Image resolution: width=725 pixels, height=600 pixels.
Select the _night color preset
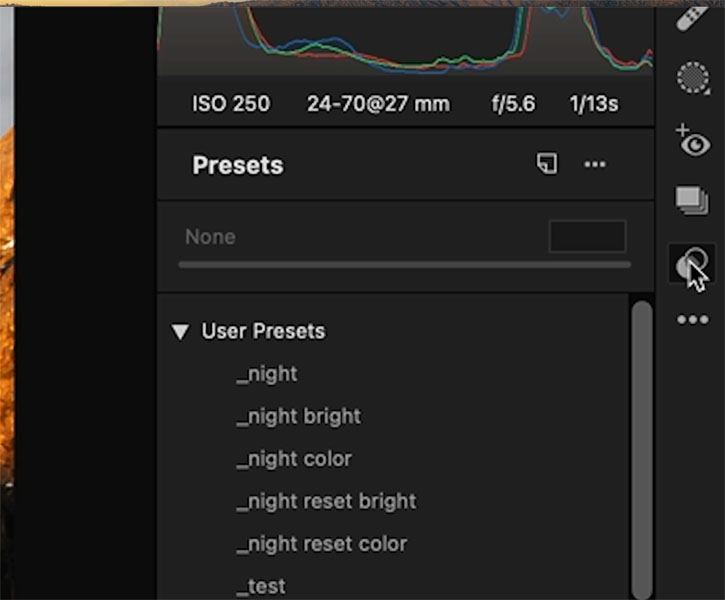pos(294,459)
